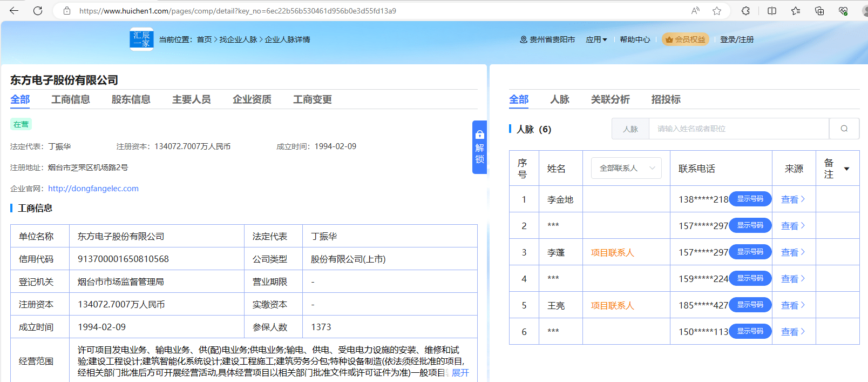
Task: Click 查看 source for 李蓬
Action: (793, 252)
